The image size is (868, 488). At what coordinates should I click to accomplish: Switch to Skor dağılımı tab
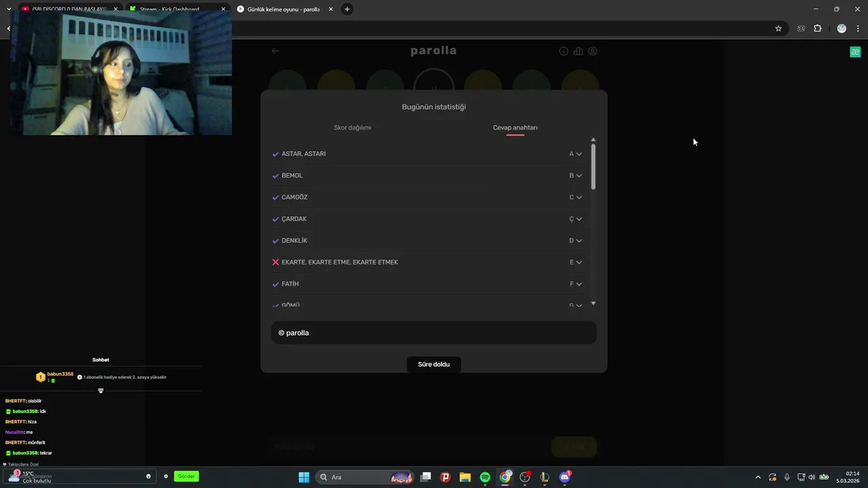tap(353, 127)
